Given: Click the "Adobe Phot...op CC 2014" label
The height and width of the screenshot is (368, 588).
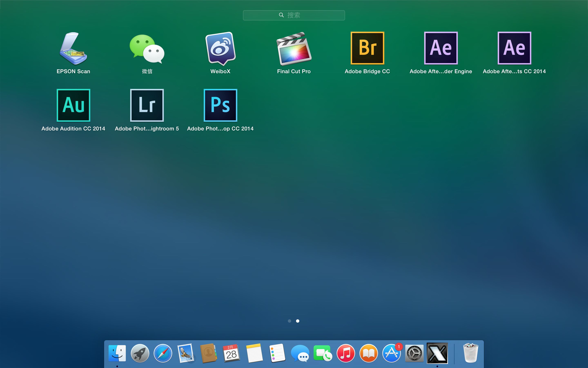Looking at the screenshot, I should click(220, 129).
